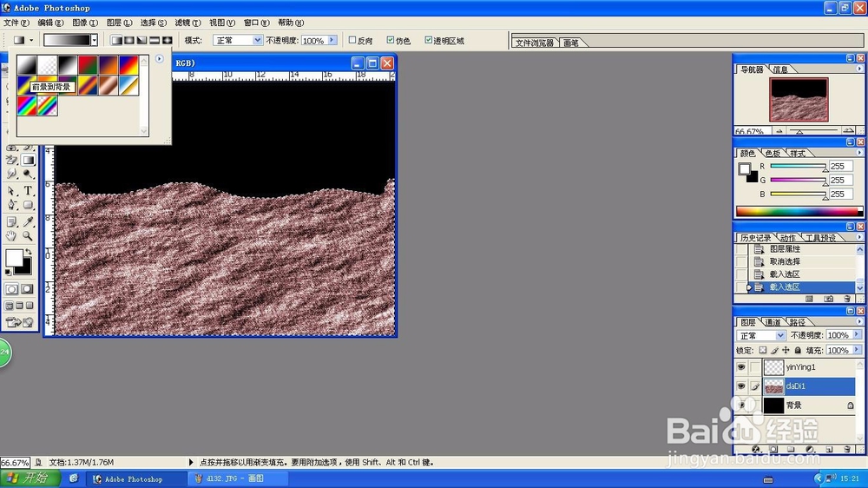Toggle 透明区域 checkbox
The width and height of the screenshot is (868, 488).
point(428,40)
